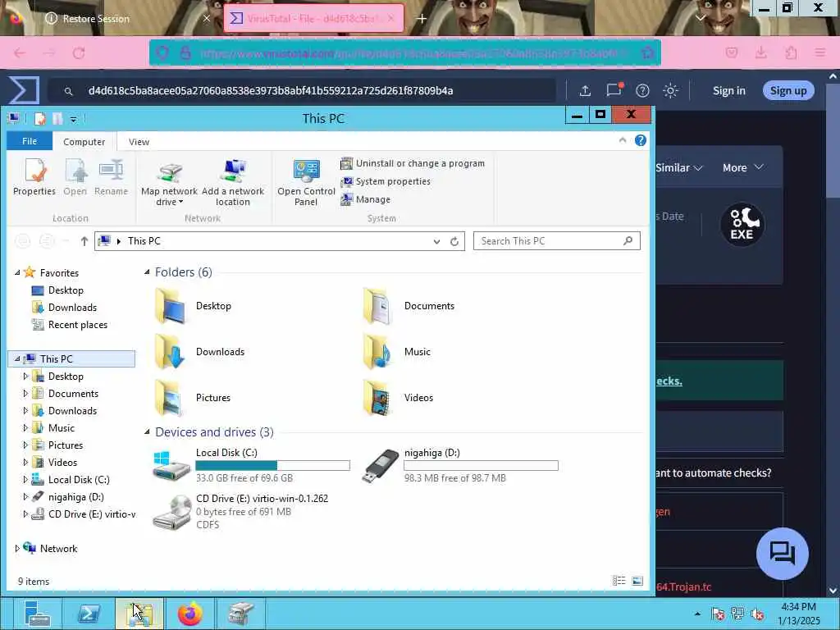
Task: Open the Explorer help icon
Action: [640, 140]
